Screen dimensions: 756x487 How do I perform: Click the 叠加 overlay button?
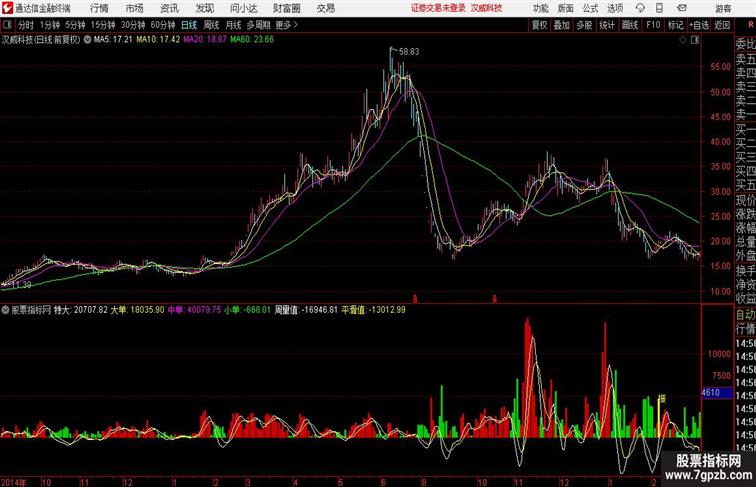click(562, 25)
